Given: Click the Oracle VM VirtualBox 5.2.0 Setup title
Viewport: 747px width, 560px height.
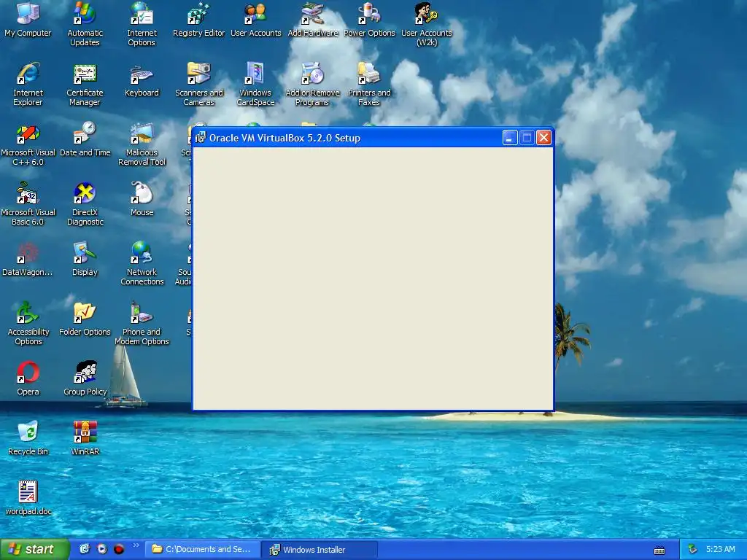Looking at the screenshot, I should tap(285, 138).
